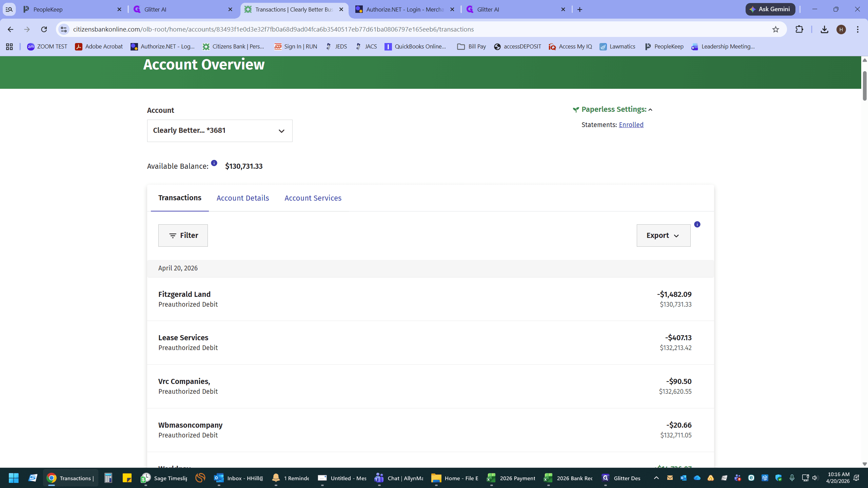Click the taskbar clock showing 10:16 AM
868x488 pixels.
point(838,478)
